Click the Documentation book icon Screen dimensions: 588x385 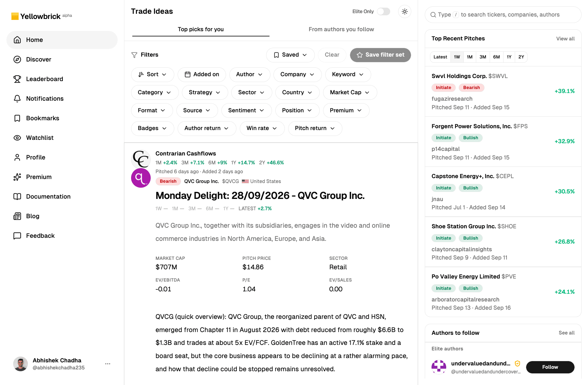(17, 196)
